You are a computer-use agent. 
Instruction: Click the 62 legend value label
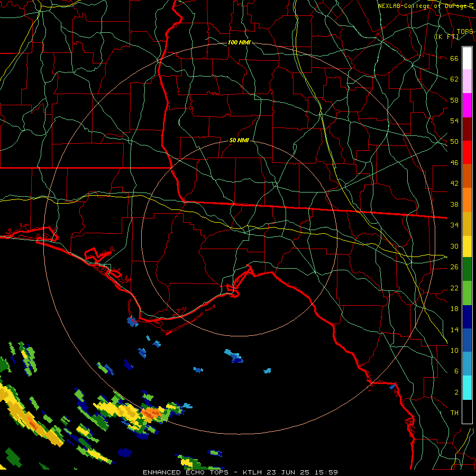(454, 79)
